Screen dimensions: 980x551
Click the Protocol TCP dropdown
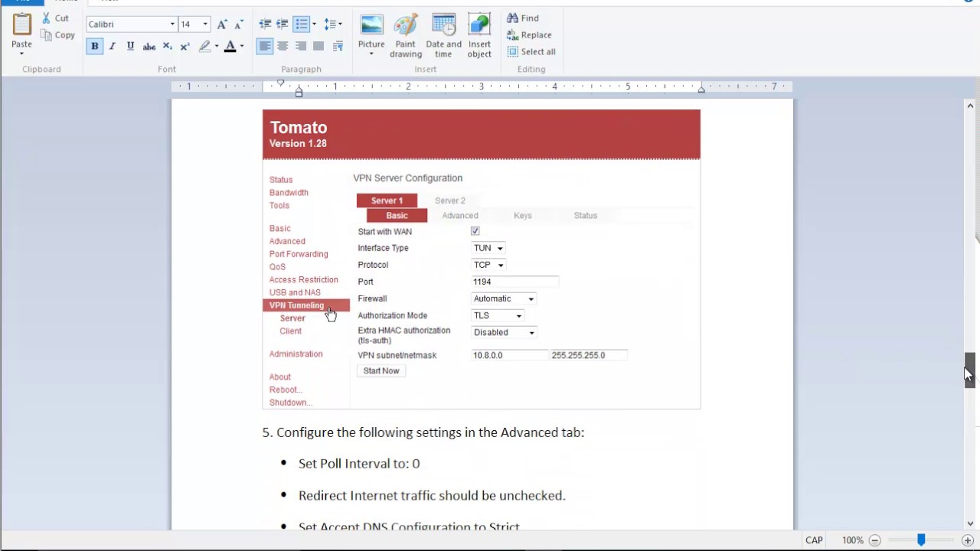pos(488,265)
